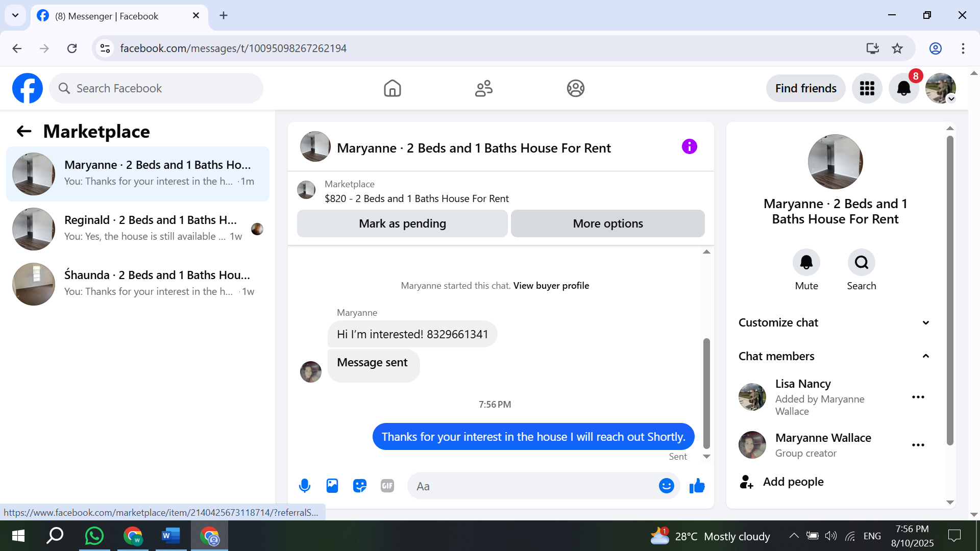This screenshot has height=551, width=980.
Task: Open the View buyer profile link
Action: click(x=551, y=286)
